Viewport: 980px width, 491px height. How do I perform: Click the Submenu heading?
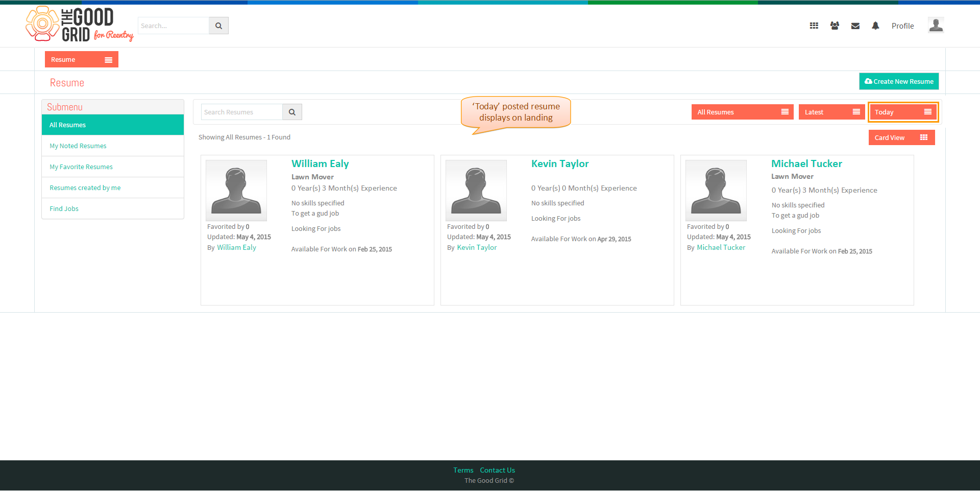click(x=65, y=107)
